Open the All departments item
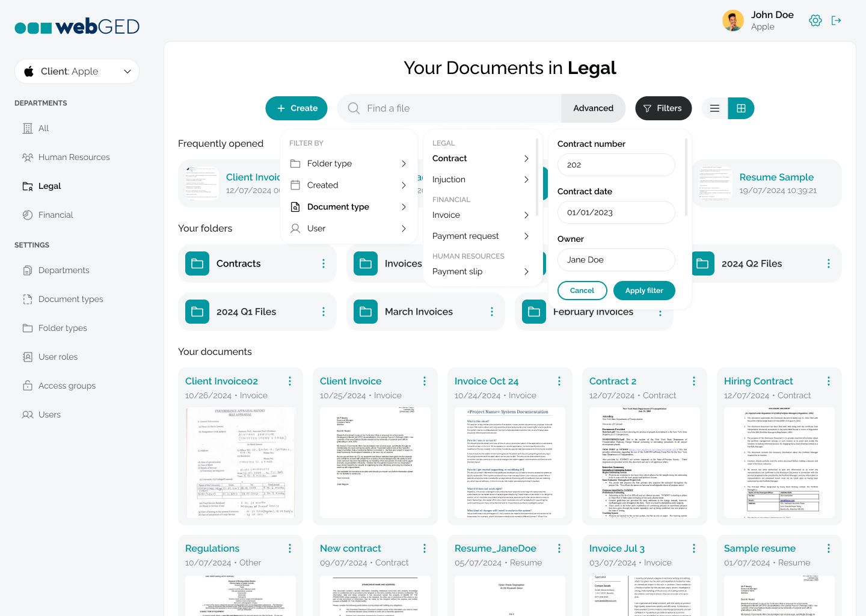 point(36,128)
